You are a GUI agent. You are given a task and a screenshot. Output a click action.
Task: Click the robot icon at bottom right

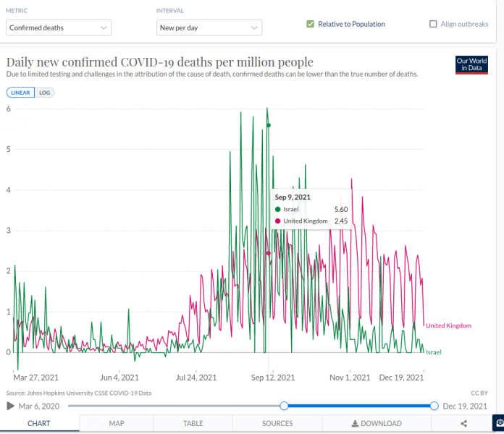click(498, 422)
